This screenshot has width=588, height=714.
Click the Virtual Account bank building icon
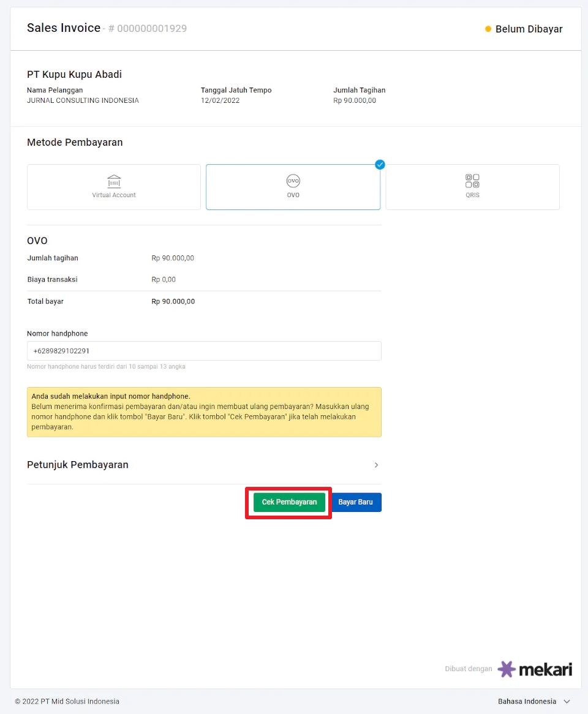[x=114, y=181]
